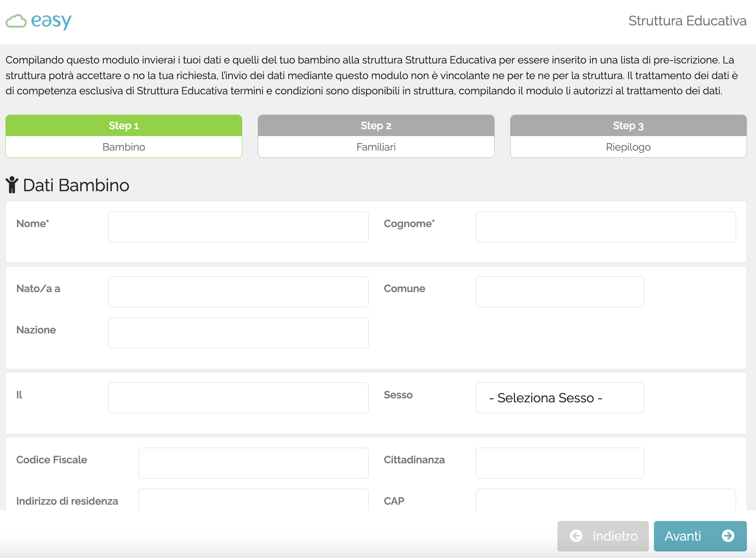Open the Seleziona Sesso dropdown

[x=559, y=398]
